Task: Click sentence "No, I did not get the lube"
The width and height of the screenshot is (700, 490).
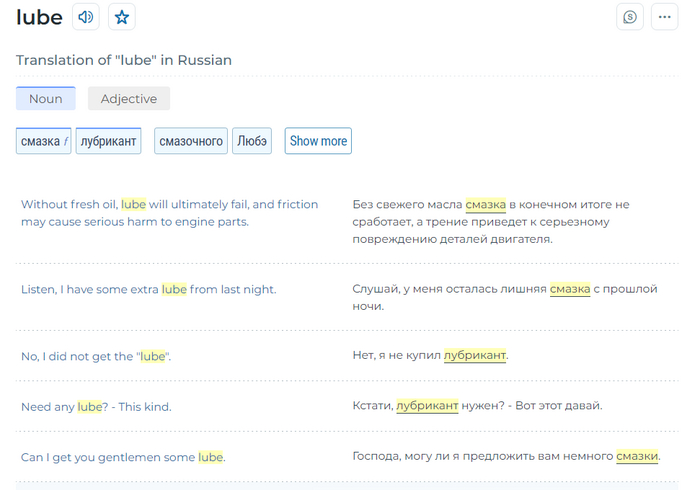Action: (96, 356)
